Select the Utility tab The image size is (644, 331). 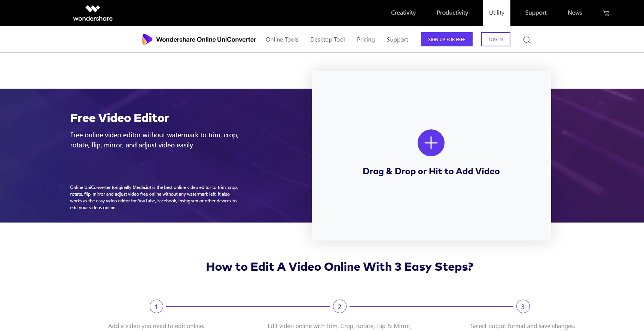pos(497,13)
